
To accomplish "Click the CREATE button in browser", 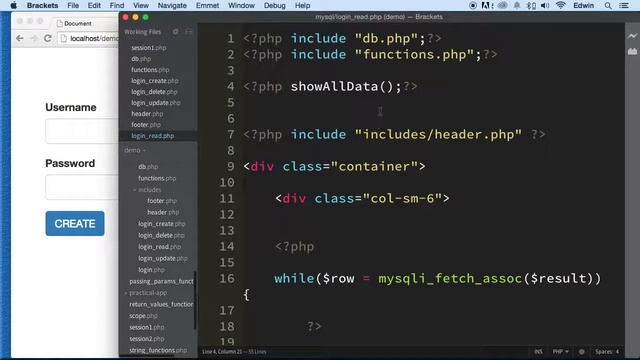I will [75, 223].
